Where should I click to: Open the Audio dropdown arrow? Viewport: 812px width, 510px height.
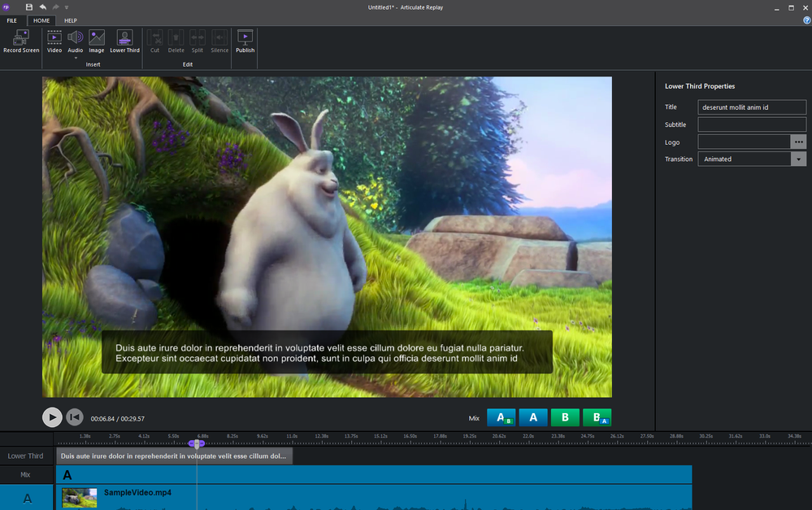pos(75,57)
